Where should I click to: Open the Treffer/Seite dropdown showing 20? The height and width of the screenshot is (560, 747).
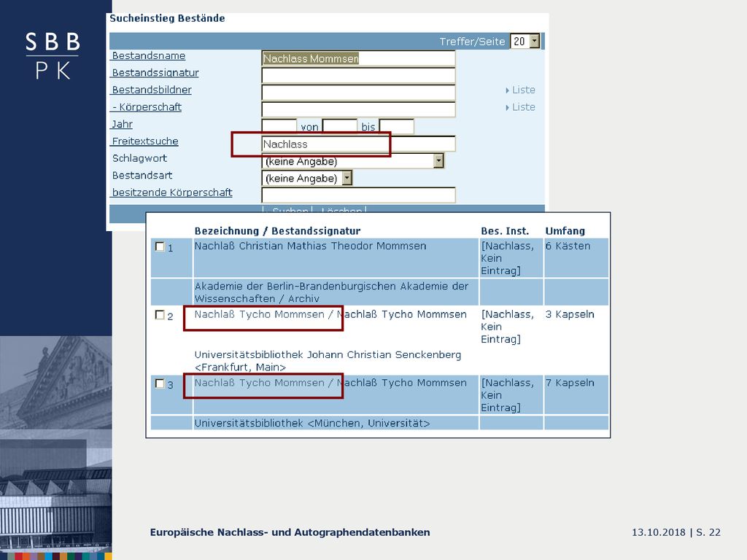pyautogui.click(x=525, y=42)
